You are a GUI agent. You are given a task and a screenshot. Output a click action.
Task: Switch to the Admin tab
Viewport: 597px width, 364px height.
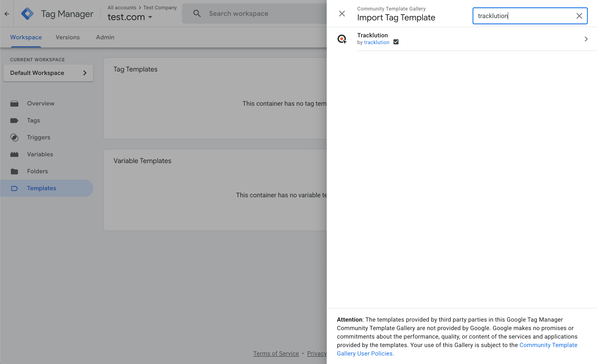pos(105,37)
